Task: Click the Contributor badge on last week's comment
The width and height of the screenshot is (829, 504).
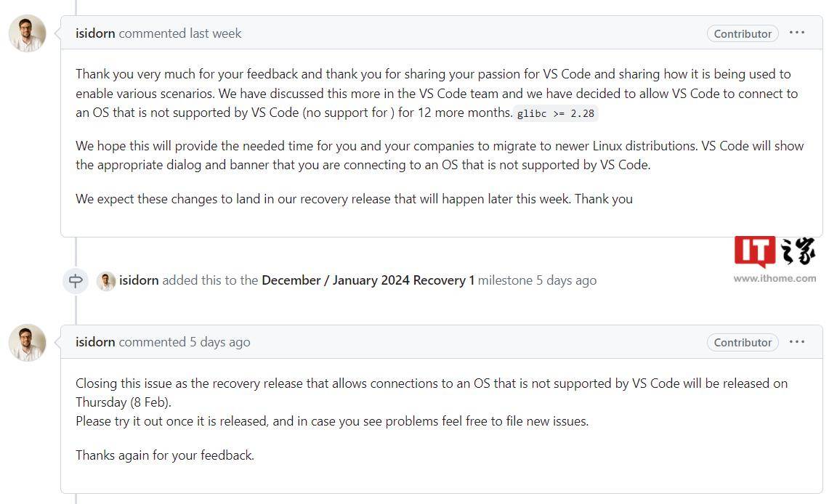Action: [743, 34]
